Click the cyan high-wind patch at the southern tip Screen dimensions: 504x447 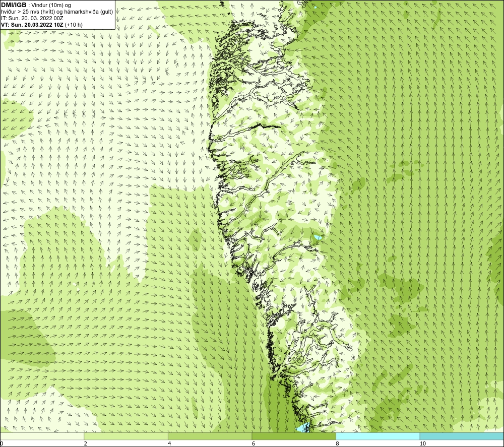point(303,428)
